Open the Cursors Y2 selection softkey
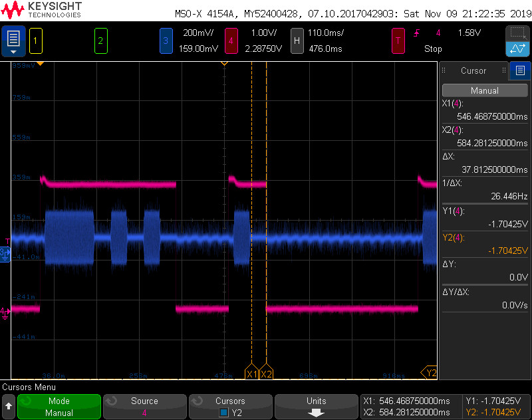This screenshot has width=532, height=420. coord(230,406)
